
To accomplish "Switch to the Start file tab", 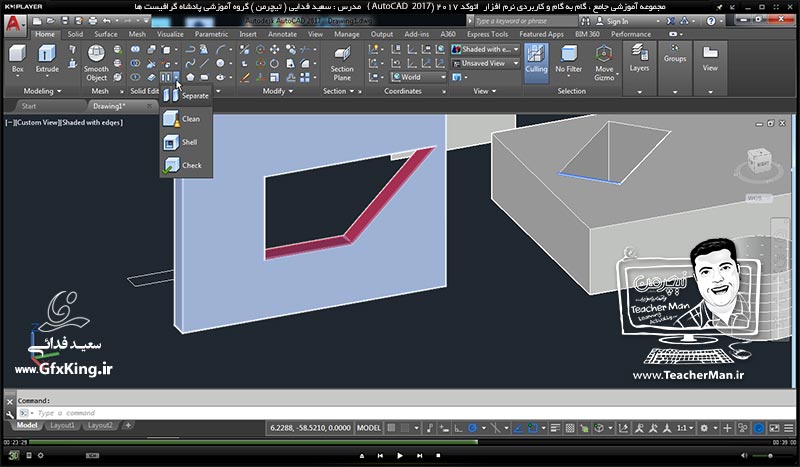I will tap(29, 106).
